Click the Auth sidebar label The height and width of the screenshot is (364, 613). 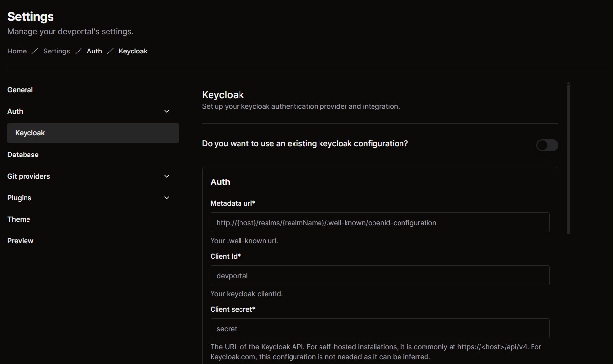click(15, 111)
